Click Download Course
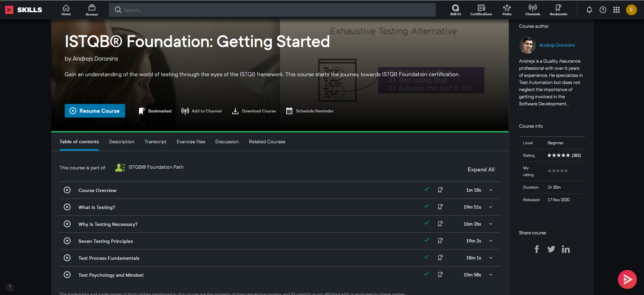The image size is (644, 295). 254,111
